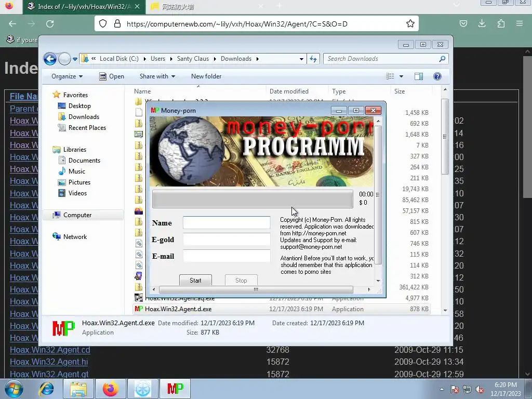Select Downloads in navigation pane
This screenshot has height=399, width=532.
(79, 117)
